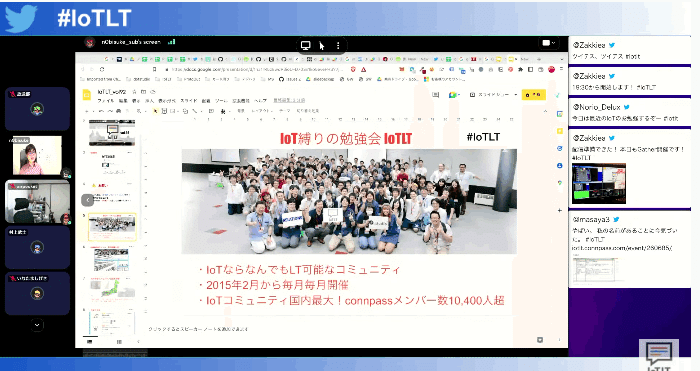Click the テーマ theme button
This screenshot has width=700, height=371.
tap(285, 111)
